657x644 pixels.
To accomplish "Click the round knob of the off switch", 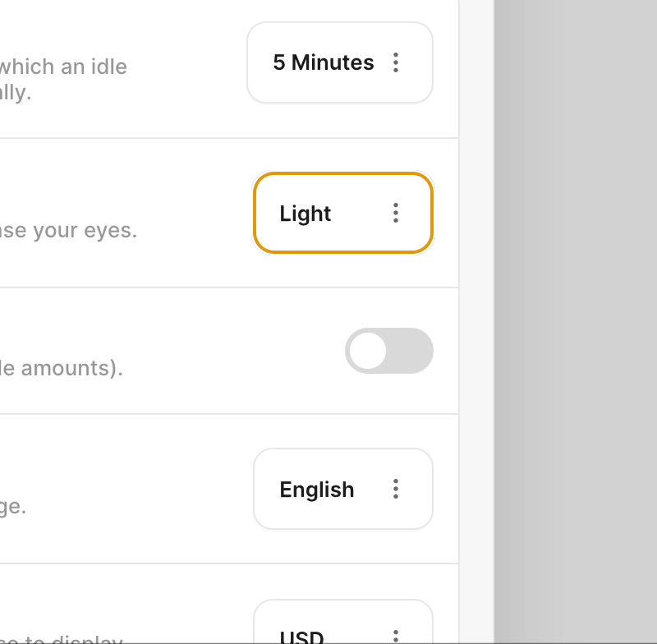I will (x=368, y=351).
